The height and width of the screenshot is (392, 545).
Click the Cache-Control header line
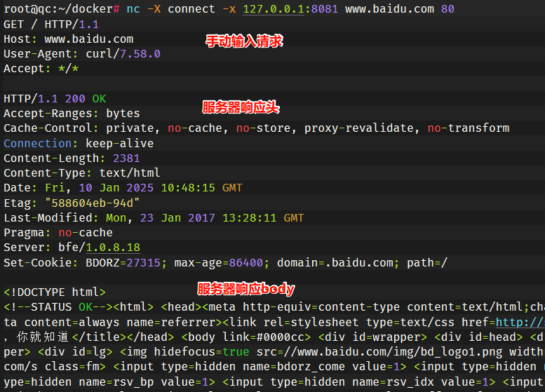coord(257,128)
